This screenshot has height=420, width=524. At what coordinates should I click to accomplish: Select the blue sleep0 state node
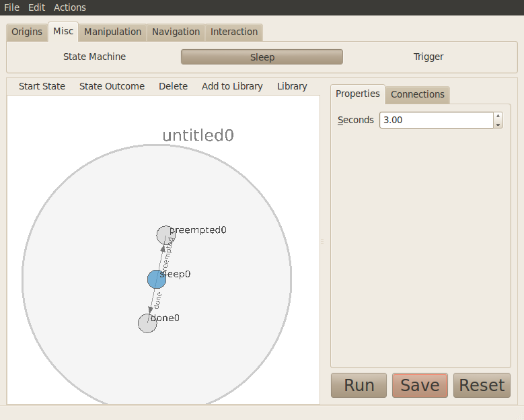(157, 279)
